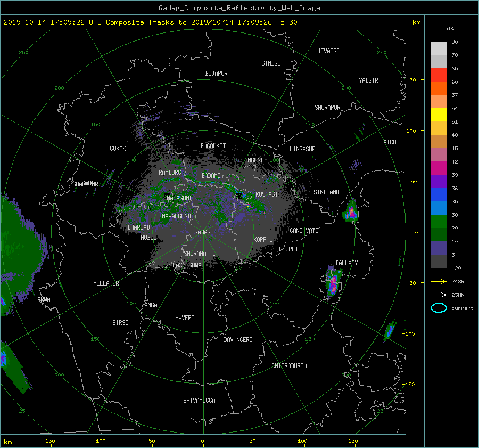Select the yellow 51–54 dBZ color swatch
The image size is (479, 448).
[439, 115]
